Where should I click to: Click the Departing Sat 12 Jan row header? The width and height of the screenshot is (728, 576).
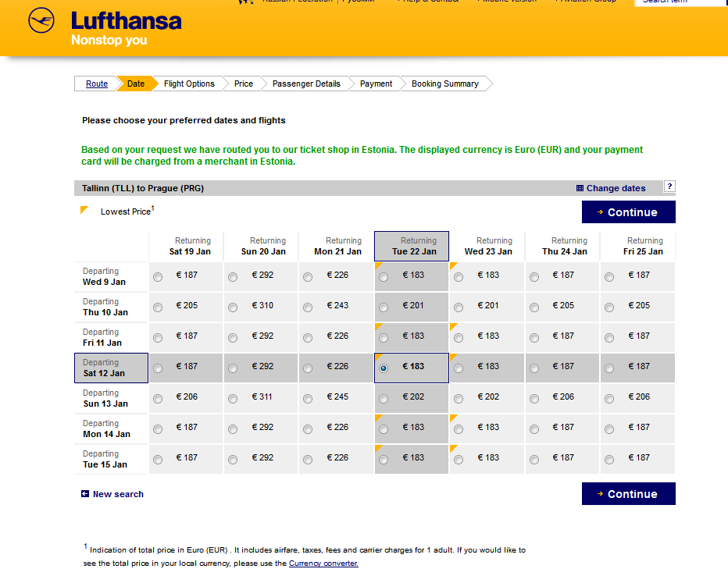(112, 368)
